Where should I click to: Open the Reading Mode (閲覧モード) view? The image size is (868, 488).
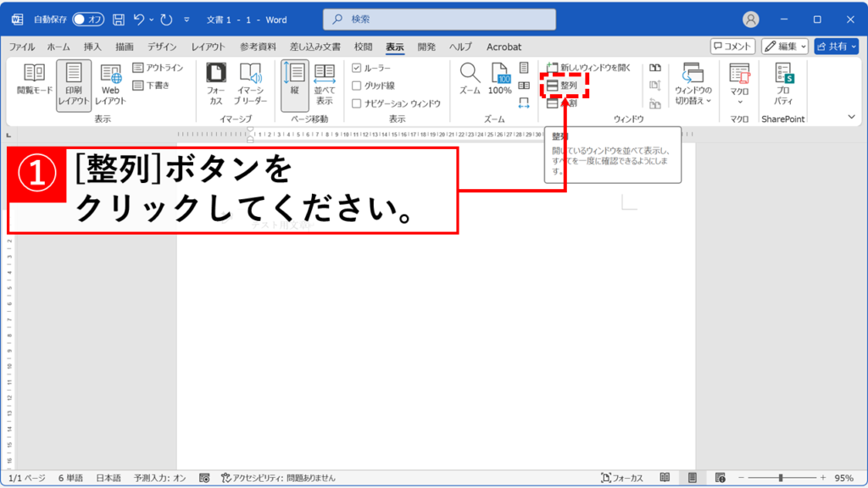pyautogui.click(x=35, y=79)
